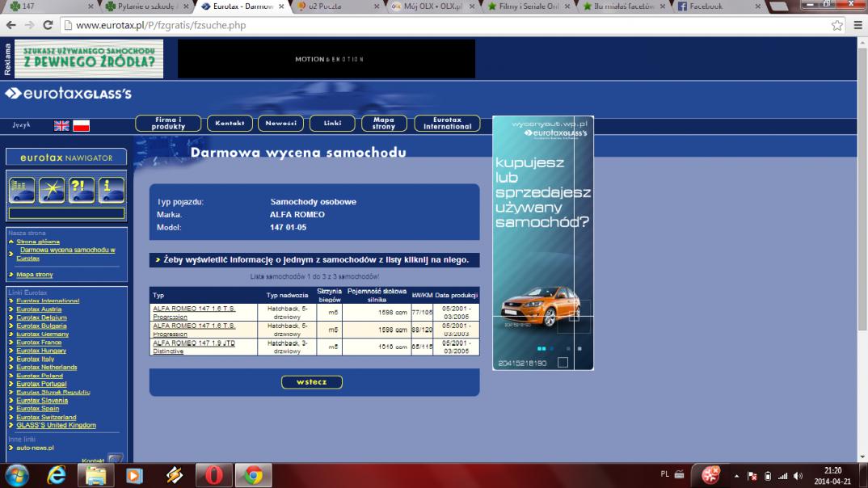Open ALFA ROMEO 147 1.9 JTD Distinctive
The height and width of the screenshot is (488, 868).
pyautogui.click(x=194, y=347)
